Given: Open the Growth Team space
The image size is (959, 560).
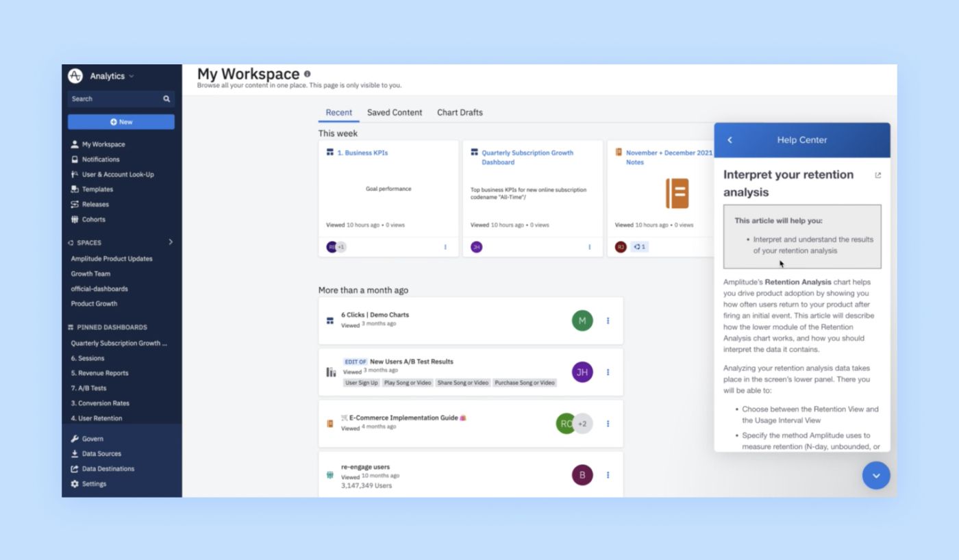Looking at the screenshot, I should click(x=90, y=274).
